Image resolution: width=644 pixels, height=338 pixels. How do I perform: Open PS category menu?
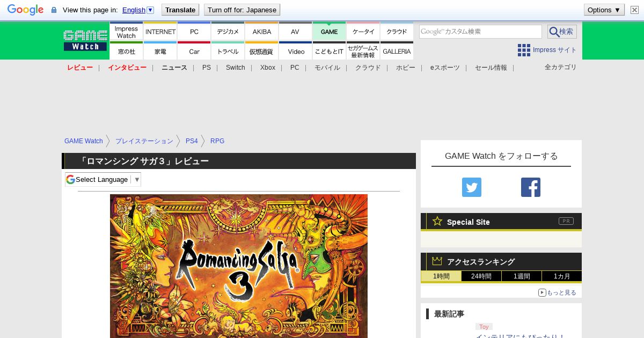click(207, 68)
